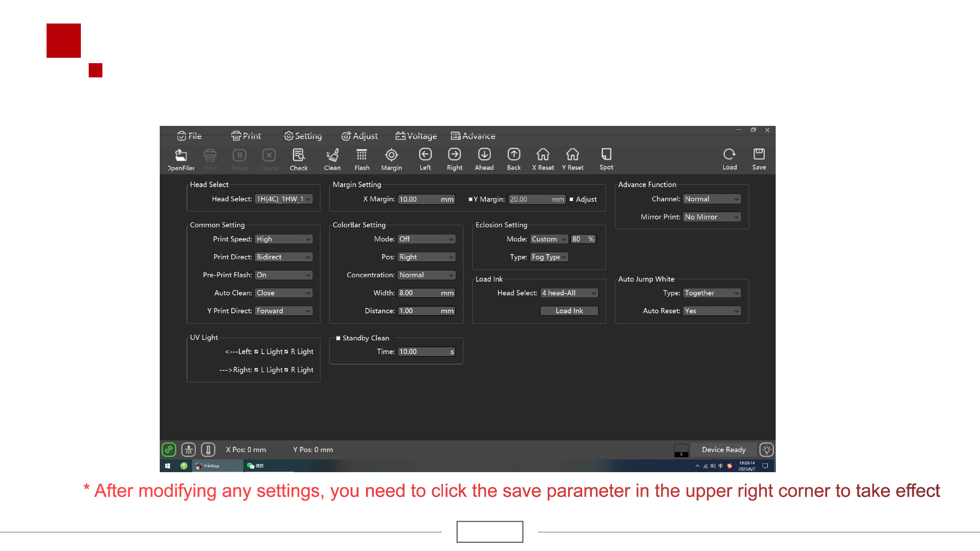The height and width of the screenshot is (551, 980).
Task: Open the Eclosion Type Fog Type dropdown
Action: click(x=549, y=257)
